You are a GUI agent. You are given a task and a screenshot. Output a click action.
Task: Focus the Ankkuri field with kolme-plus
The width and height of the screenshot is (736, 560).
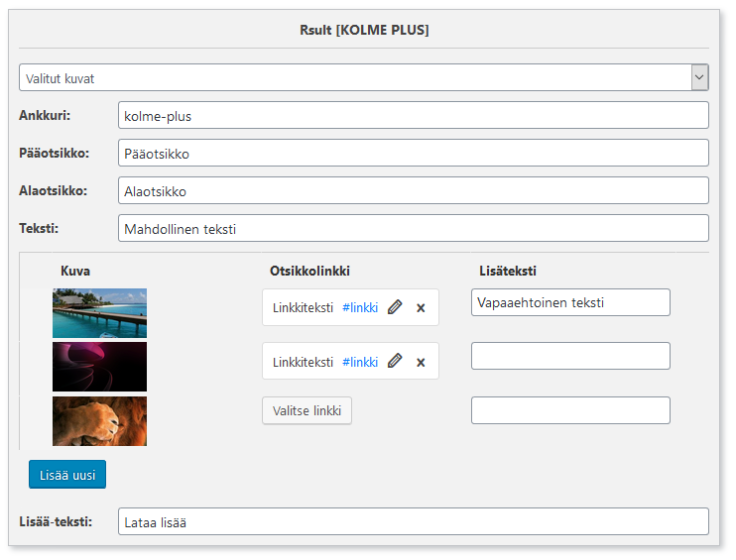pyautogui.click(x=413, y=115)
